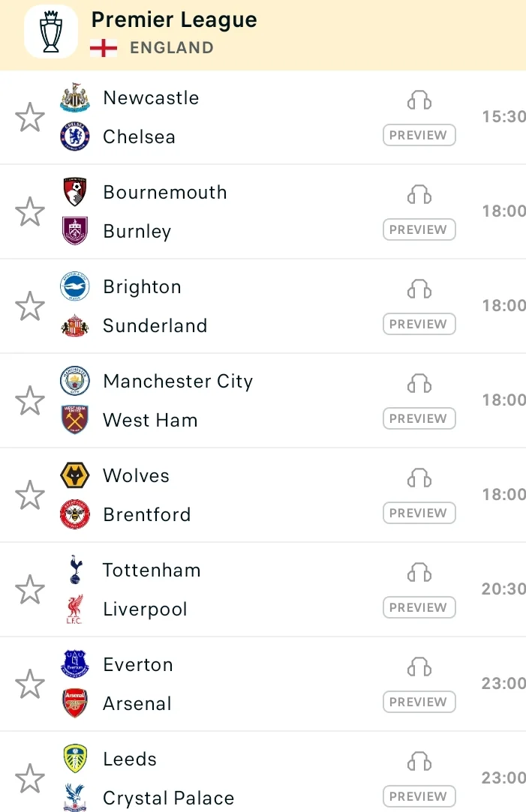Toggle favorite star for Everton vs Arsenal
Screen dimensions: 526x812
pyautogui.click(x=30, y=685)
